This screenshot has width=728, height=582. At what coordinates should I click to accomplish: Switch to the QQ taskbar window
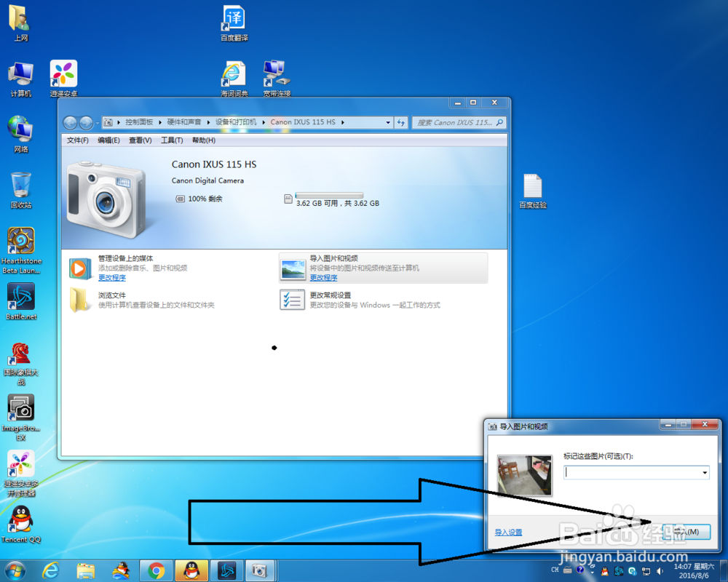click(x=191, y=571)
